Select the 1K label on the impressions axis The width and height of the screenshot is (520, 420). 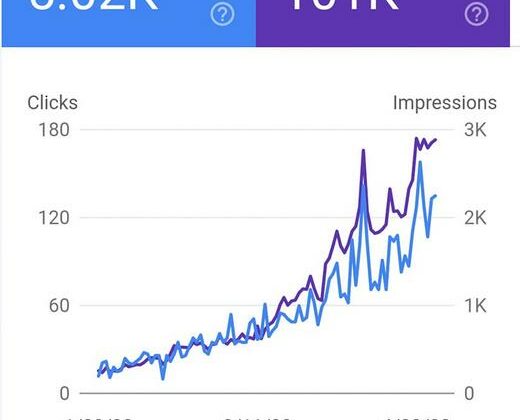coord(475,305)
